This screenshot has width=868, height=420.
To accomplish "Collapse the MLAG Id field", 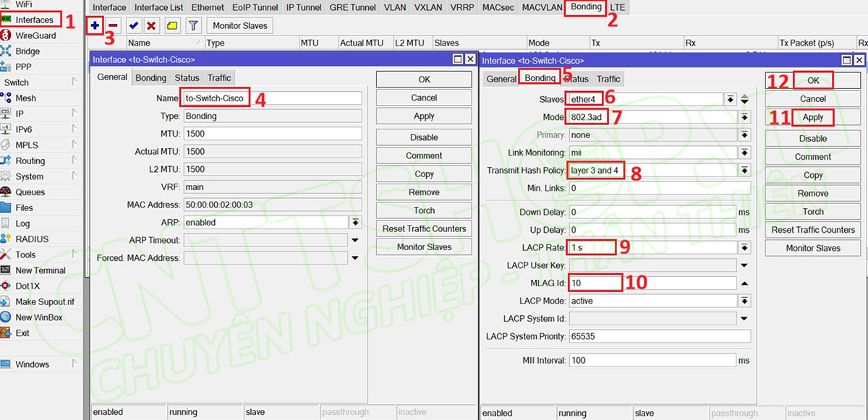I will 744,283.
